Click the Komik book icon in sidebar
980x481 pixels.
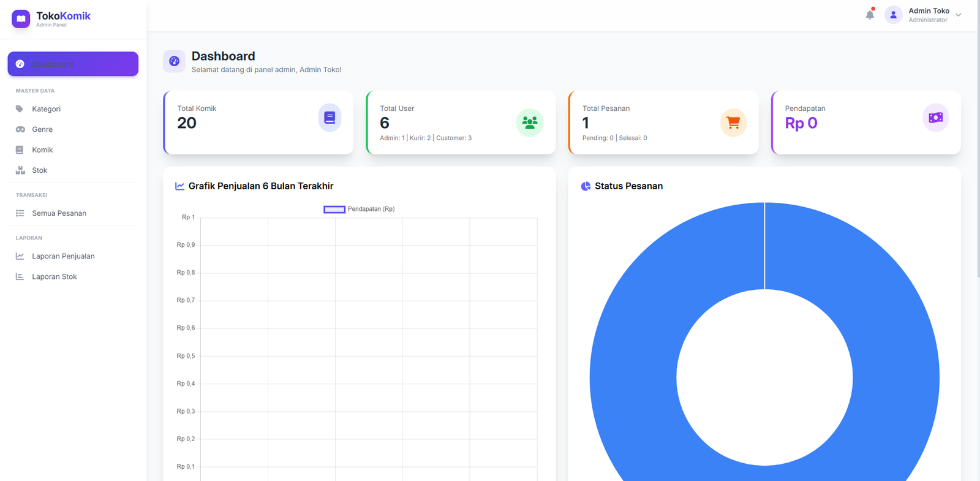point(20,150)
